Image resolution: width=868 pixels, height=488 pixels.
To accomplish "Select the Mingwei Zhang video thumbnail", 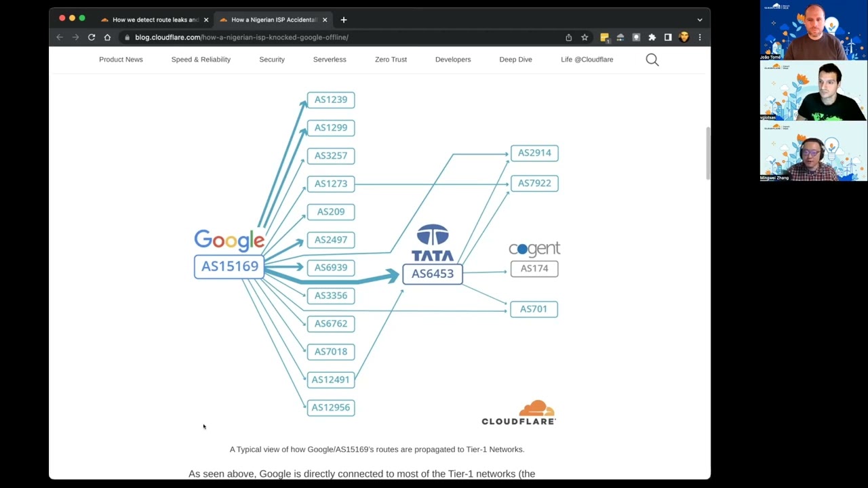I will (813, 151).
